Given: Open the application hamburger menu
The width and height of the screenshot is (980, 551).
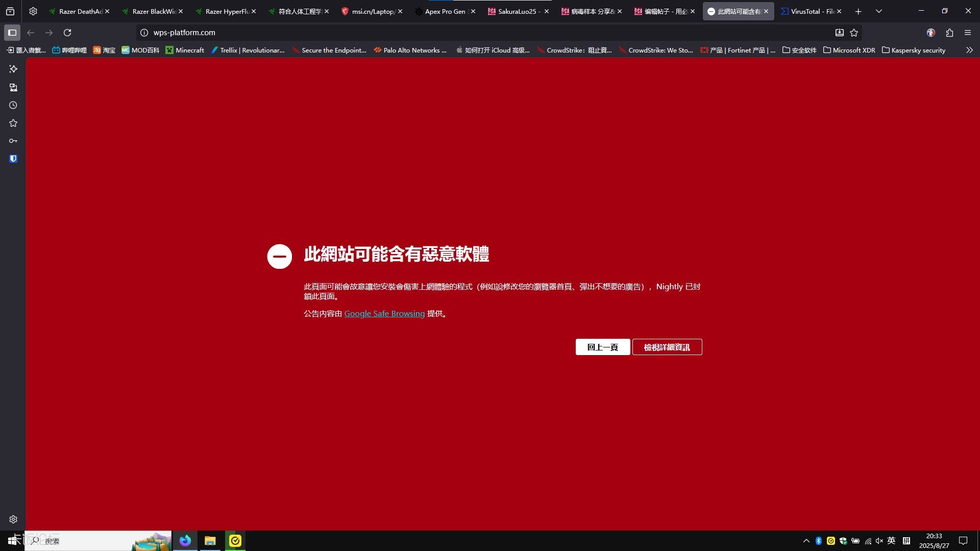Looking at the screenshot, I should (968, 33).
